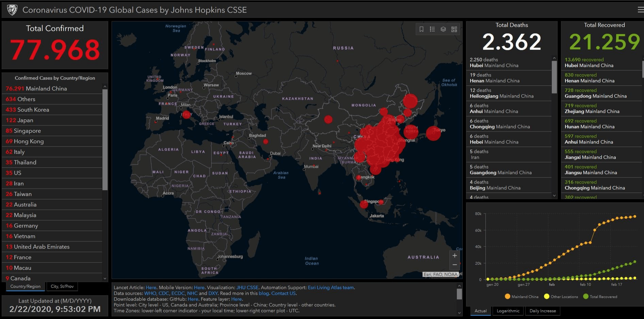
Task: Click the info panel scroll-up arrow
Action: [x=459, y=286]
